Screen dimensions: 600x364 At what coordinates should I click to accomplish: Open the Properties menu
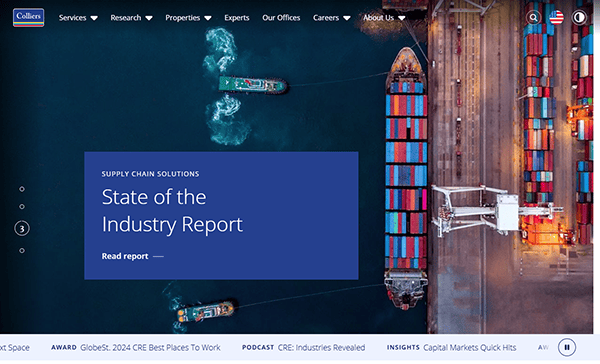point(183,18)
